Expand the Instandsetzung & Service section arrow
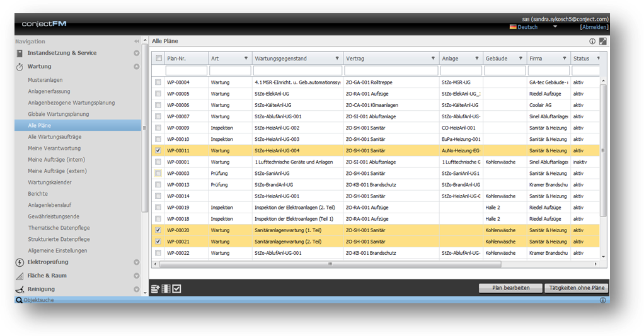The width and height of the screenshot is (644, 336). click(136, 53)
